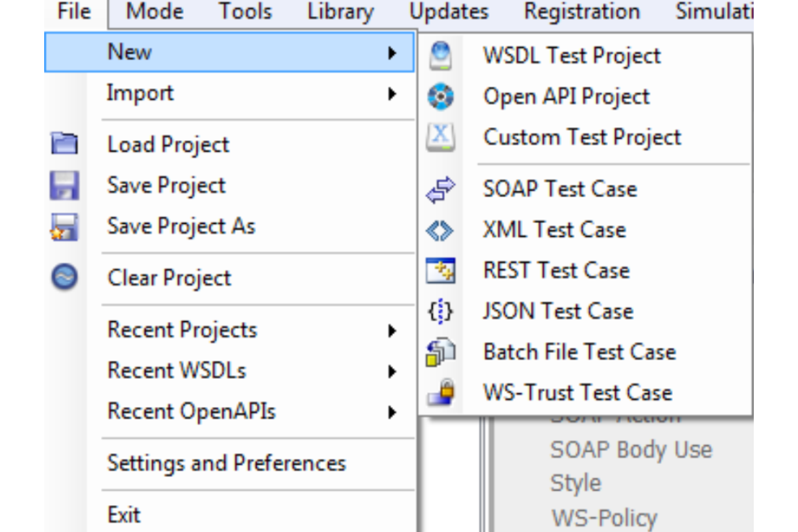
Task: Open the Registration menu
Action: [582, 11]
